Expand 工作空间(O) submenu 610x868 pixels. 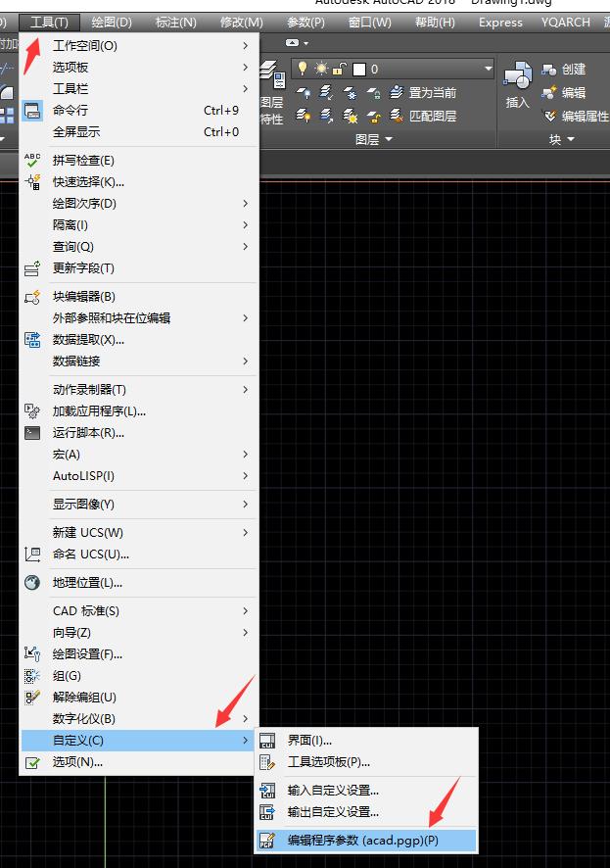tap(140, 45)
